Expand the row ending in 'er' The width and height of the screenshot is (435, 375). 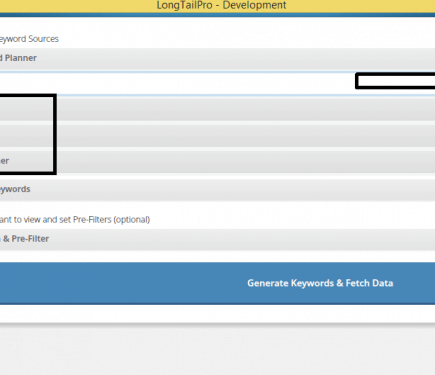point(217,161)
